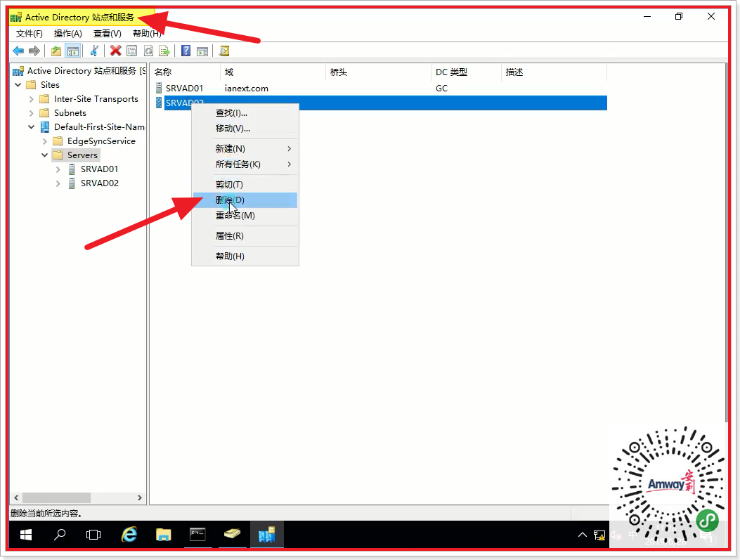Click the red X Delete toolbar icon
Screen dimensions: 740x560
116,51
